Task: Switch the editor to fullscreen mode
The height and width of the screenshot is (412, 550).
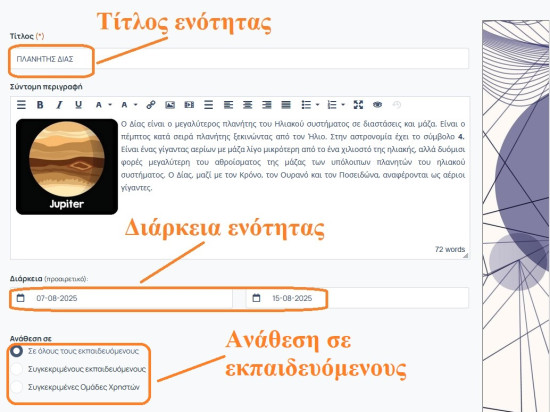Action: (358, 104)
